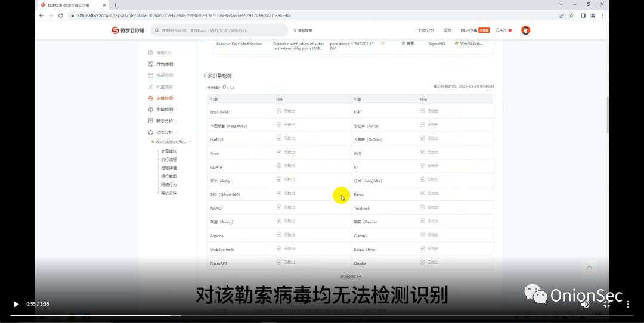Reload the threatbook page
Screen dimensions: 644x323
pyautogui.click(x=60, y=15)
